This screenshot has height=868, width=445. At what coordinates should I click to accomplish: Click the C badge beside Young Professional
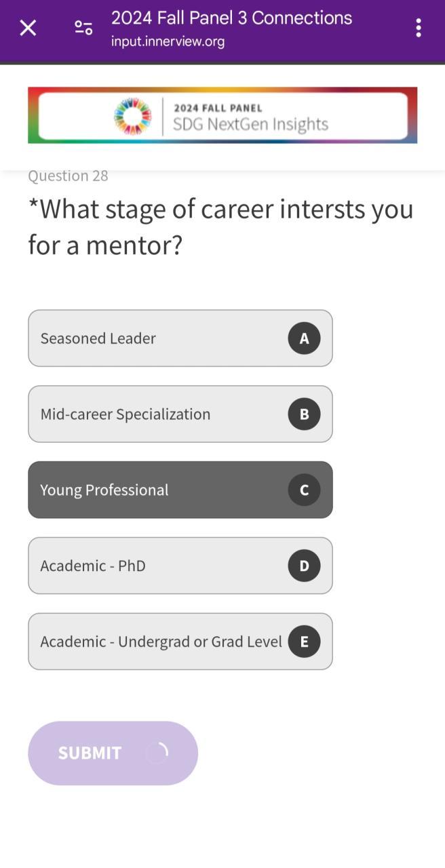[x=304, y=490]
